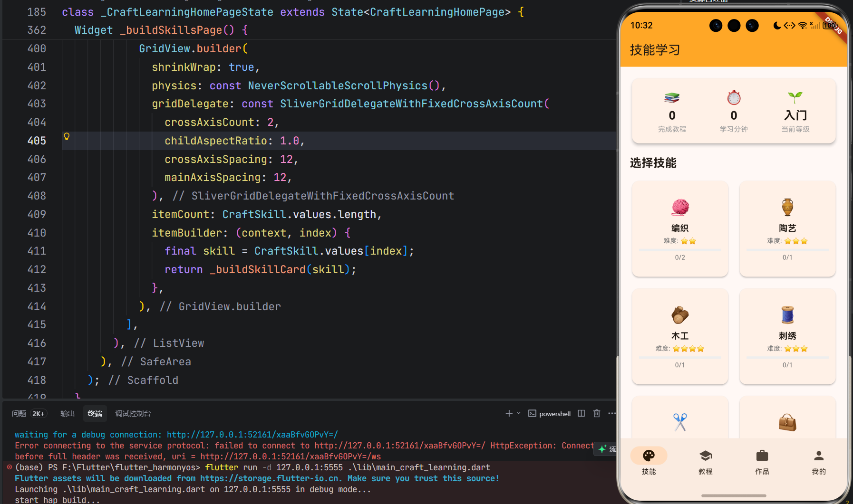
Task: Click the flutter run command in terminal
Action: 348,467
